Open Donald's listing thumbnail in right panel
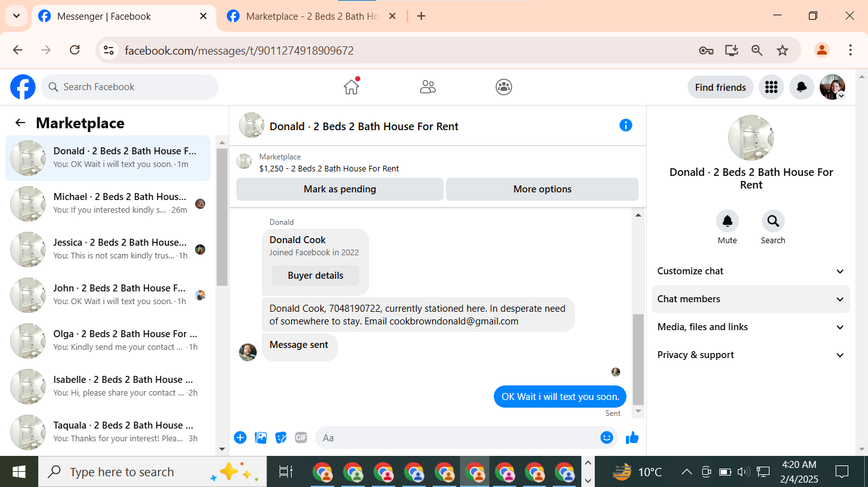 pyautogui.click(x=751, y=138)
